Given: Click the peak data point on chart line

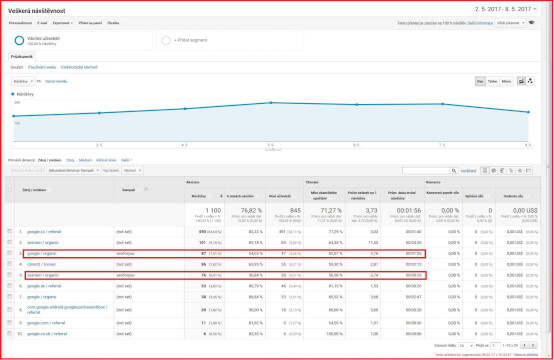Looking at the screenshot, I should point(271,103).
